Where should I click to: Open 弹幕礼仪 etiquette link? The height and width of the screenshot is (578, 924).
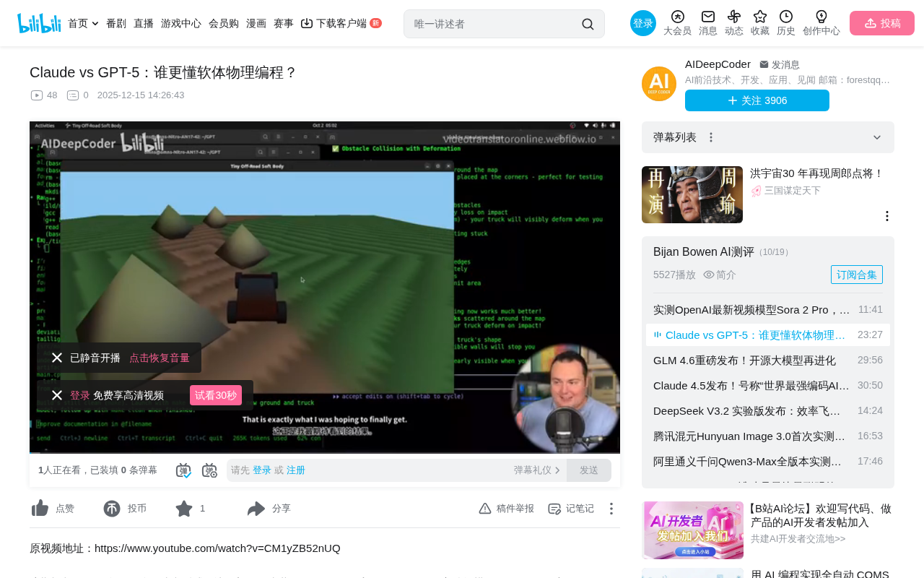(x=537, y=470)
